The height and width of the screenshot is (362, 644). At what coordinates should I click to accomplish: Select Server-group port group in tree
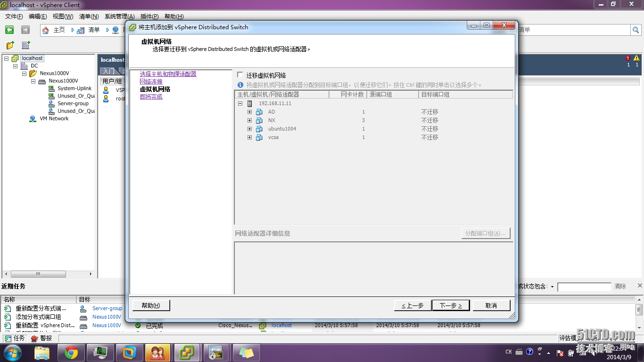coord(73,104)
